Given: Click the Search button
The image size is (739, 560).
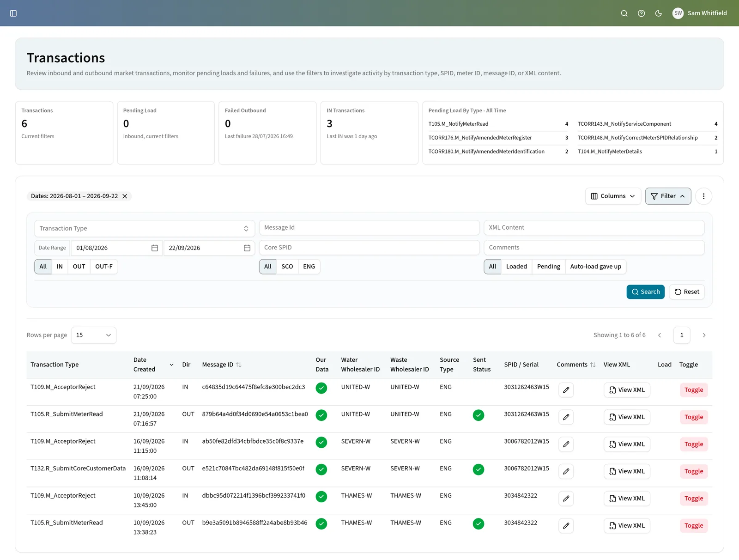Looking at the screenshot, I should pos(645,292).
